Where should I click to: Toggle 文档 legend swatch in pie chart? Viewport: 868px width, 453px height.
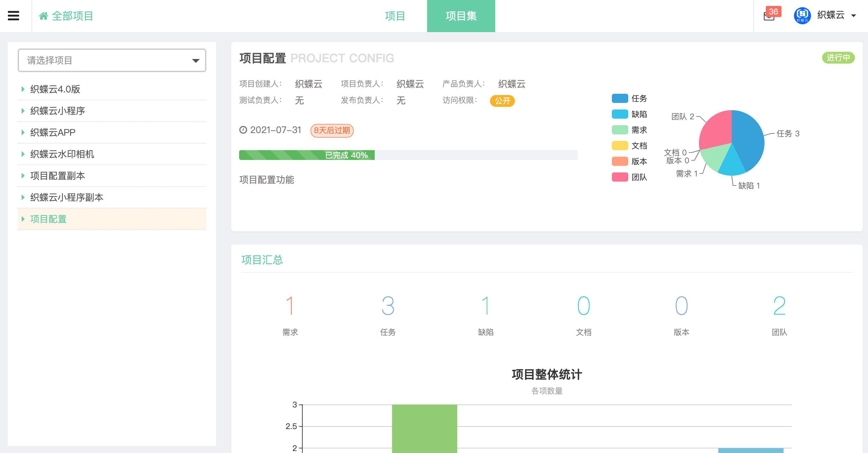point(620,146)
